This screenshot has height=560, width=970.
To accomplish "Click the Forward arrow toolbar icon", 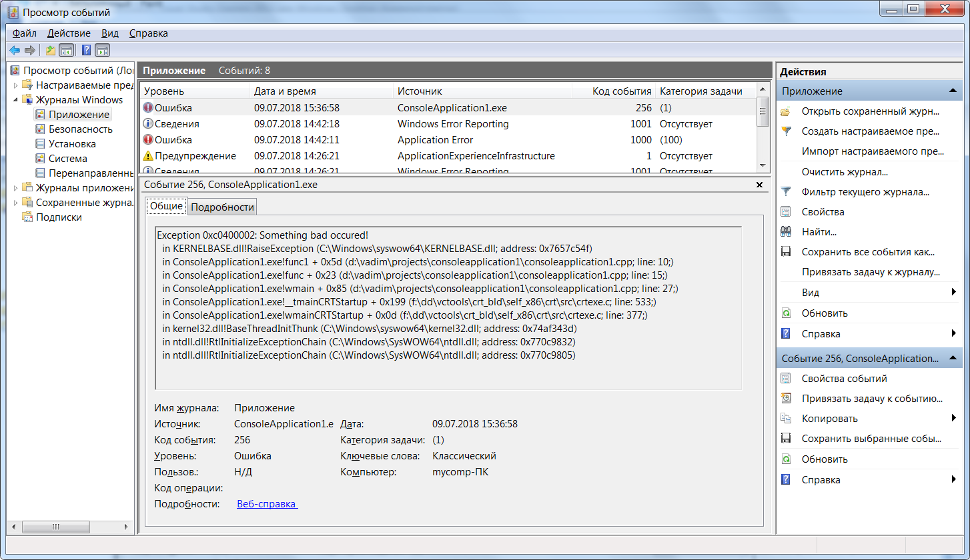I will tap(30, 50).
